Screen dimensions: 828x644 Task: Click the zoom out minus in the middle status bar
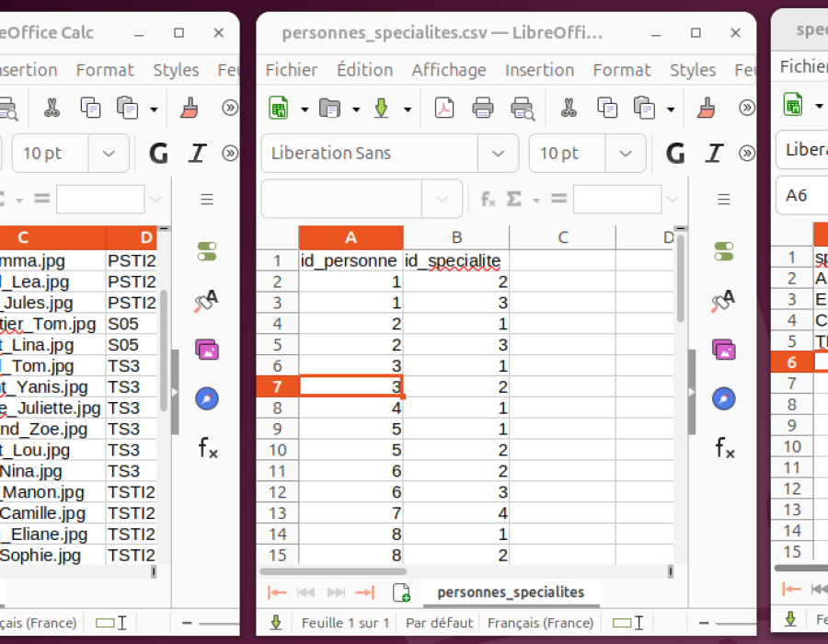pos(704,623)
